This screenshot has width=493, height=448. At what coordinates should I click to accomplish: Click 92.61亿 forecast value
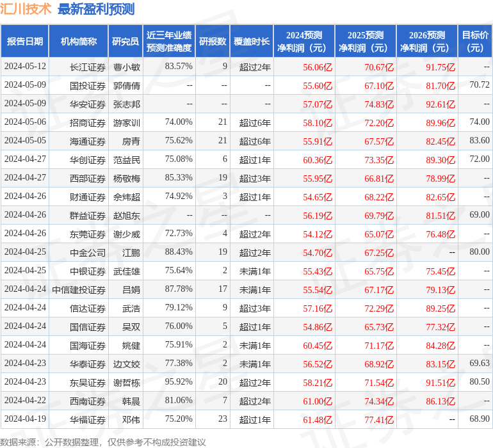point(440,104)
